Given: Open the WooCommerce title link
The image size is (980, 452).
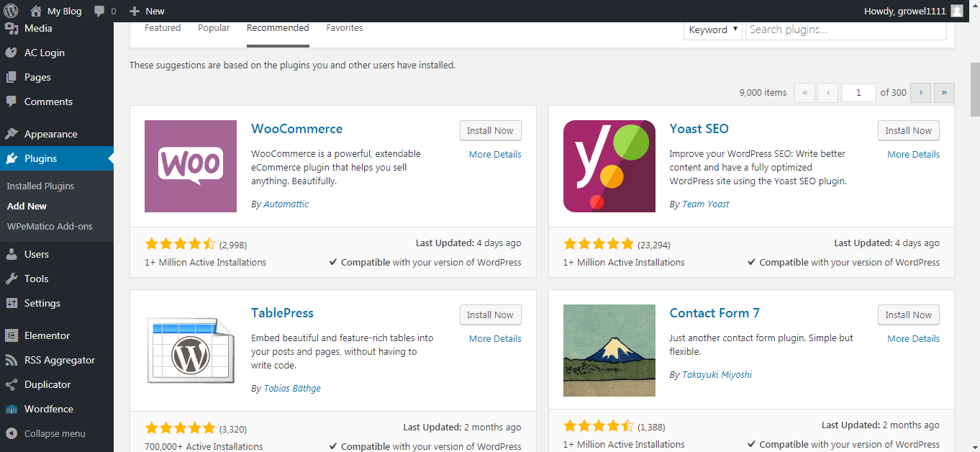Looking at the screenshot, I should (x=296, y=129).
